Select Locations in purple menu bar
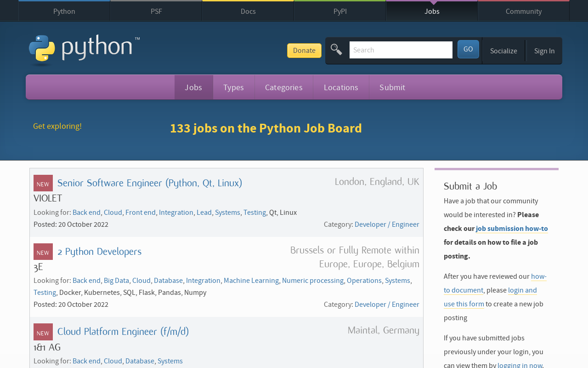The height and width of the screenshot is (368, 588). point(341,87)
